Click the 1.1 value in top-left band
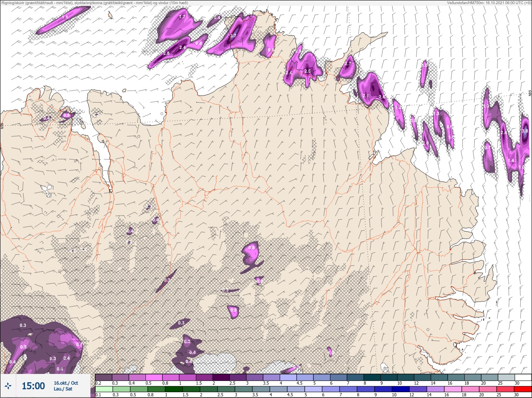 click(x=65, y=17)
